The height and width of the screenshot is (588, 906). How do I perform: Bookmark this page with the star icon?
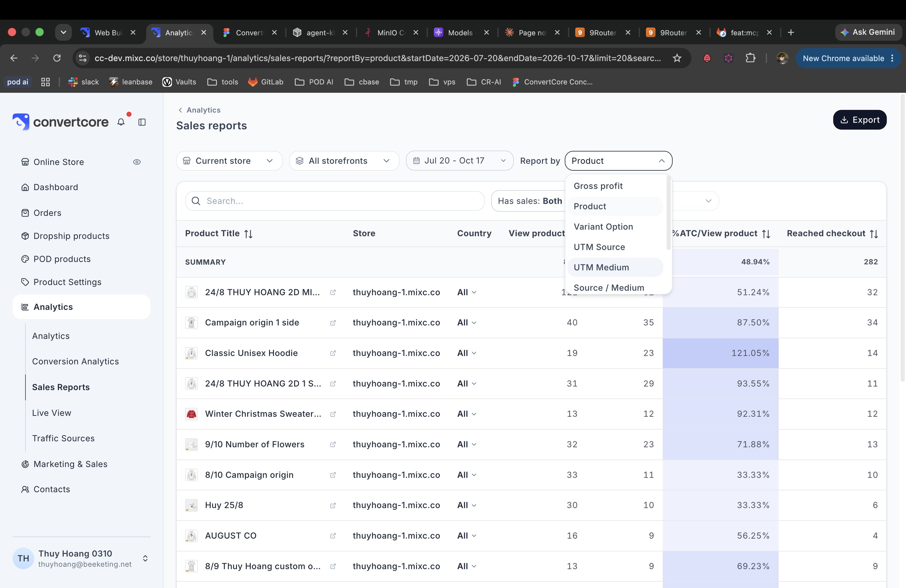click(x=677, y=58)
